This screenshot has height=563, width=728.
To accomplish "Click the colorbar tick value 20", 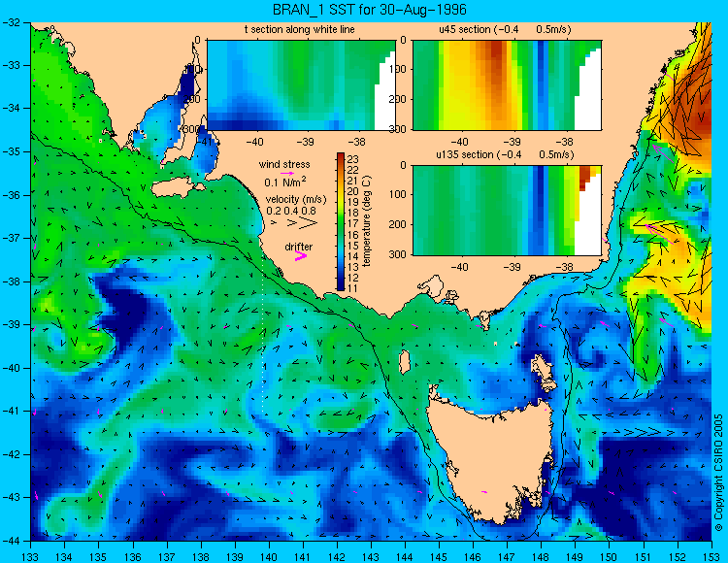I will point(353,191).
